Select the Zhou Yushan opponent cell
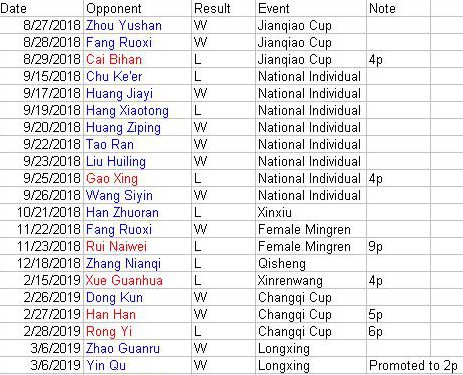This screenshot has width=463, height=375. [x=137, y=25]
